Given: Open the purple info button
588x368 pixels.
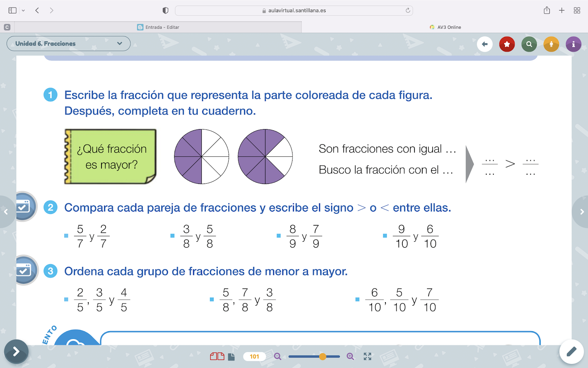Looking at the screenshot, I should (x=573, y=44).
